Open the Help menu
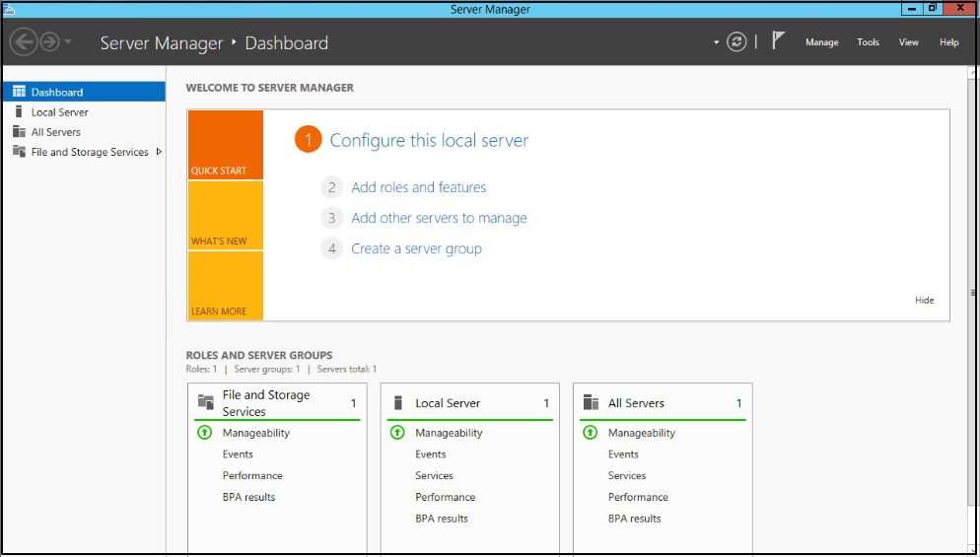980x557 pixels. tap(948, 42)
